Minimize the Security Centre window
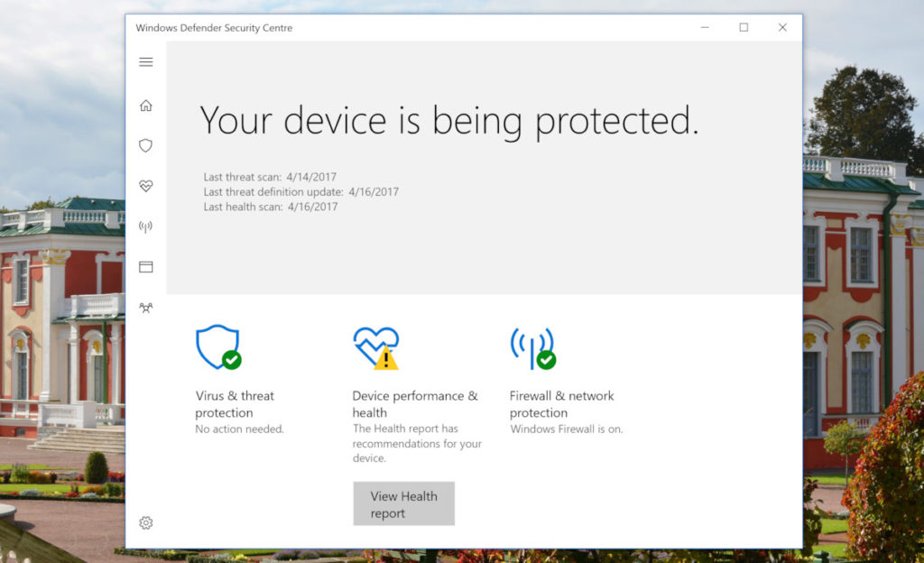This screenshot has height=563, width=924. (704, 28)
